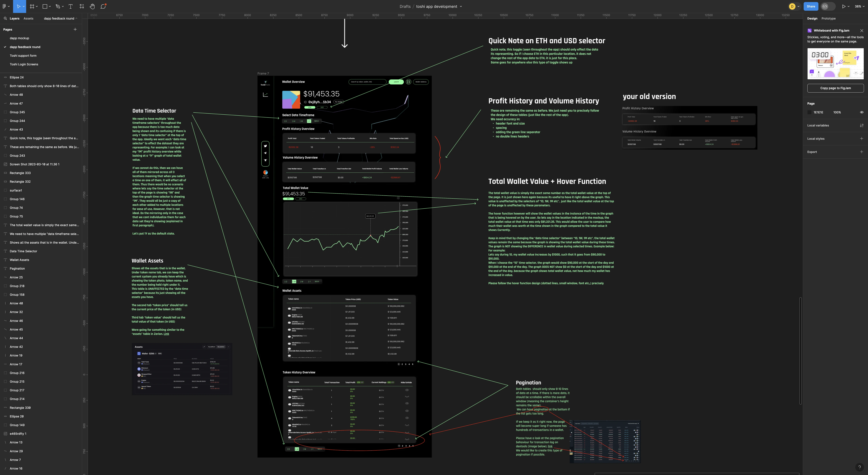Viewport: 868px width, 475px height.
Task: Expand Move tool options chevron
Action: [24, 6]
